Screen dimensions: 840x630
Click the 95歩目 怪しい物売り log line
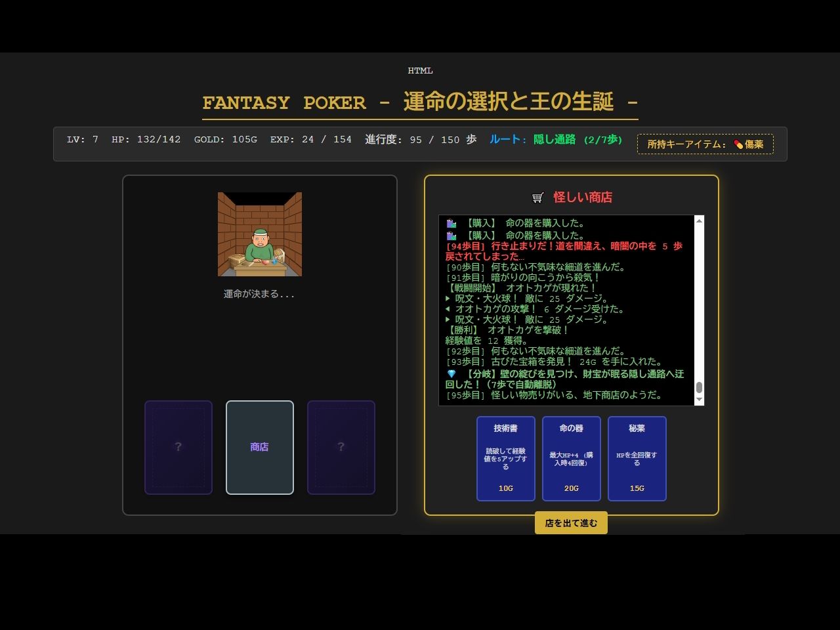click(554, 395)
